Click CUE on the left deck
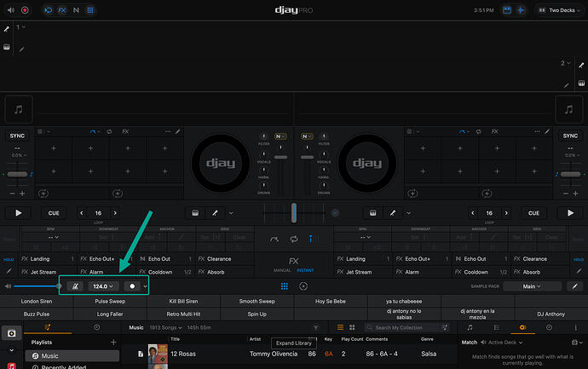Viewport: 588px width, 369px height. 54,213
